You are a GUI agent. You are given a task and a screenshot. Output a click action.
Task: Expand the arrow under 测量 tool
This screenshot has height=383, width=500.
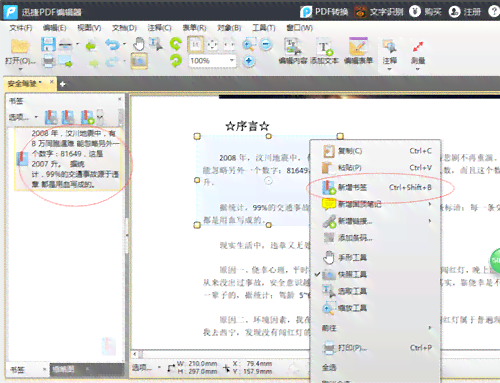[418, 69]
